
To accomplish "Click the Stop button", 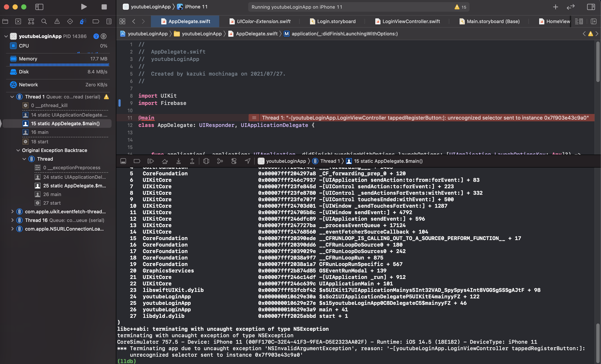I will 104,7.
